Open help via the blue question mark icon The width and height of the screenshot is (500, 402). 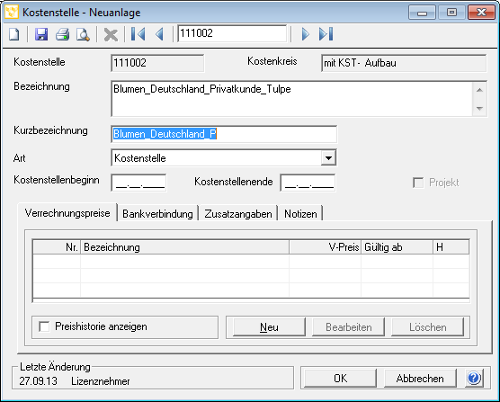tap(474, 378)
